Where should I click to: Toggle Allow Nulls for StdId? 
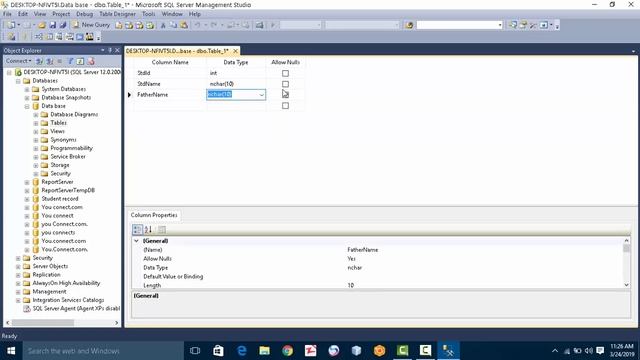(285, 73)
